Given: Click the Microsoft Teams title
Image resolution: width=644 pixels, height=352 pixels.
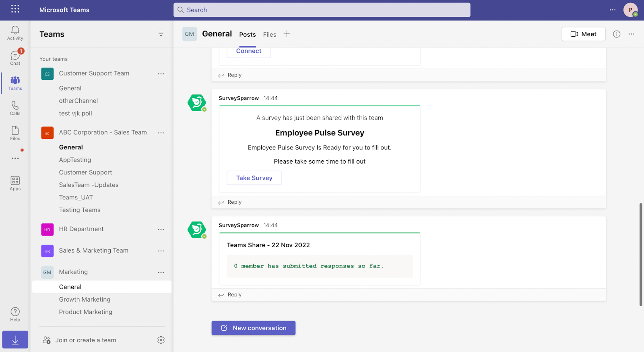Looking at the screenshot, I should 64,10.
